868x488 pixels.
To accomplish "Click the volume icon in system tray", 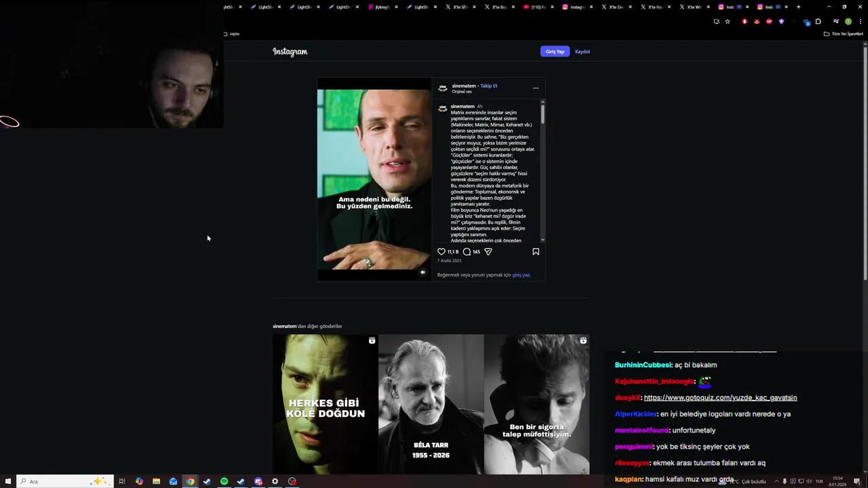I will click(x=810, y=481).
